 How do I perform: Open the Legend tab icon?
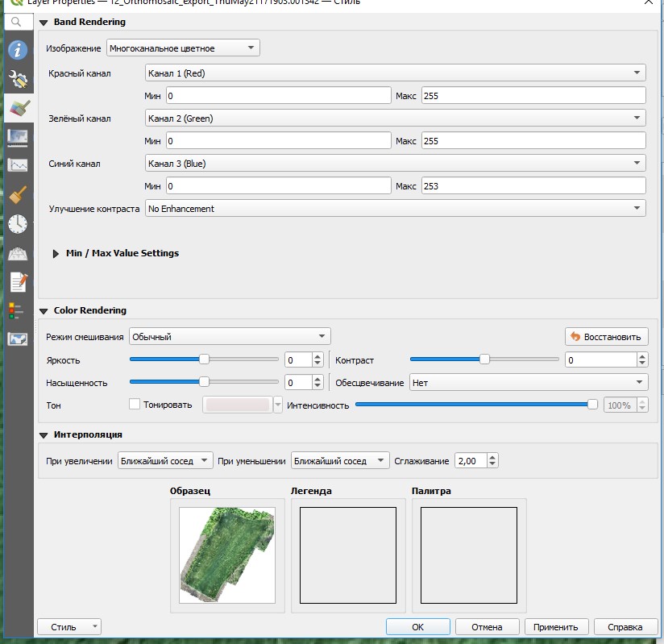[17, 310]
